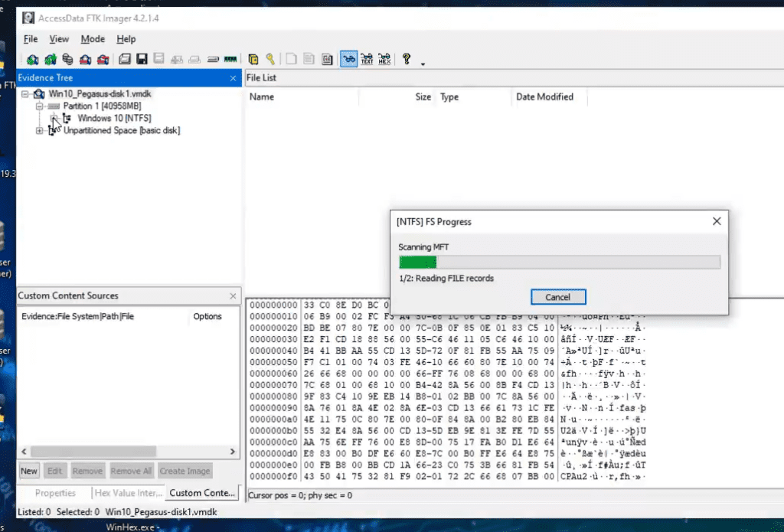Screen dimensions: 784x532
Task: Toggle automatic file viewer glasses icon
Action: (x=348, y=59)
